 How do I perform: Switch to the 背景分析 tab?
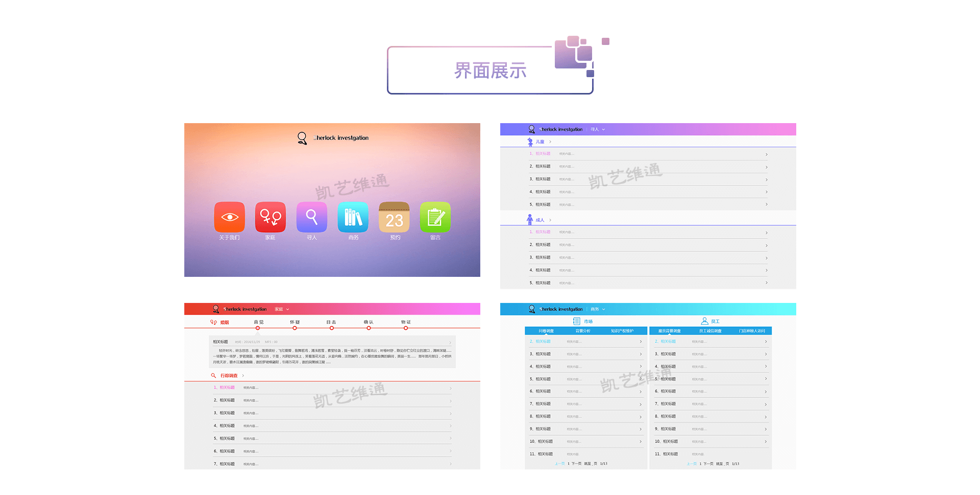[583, 331]
